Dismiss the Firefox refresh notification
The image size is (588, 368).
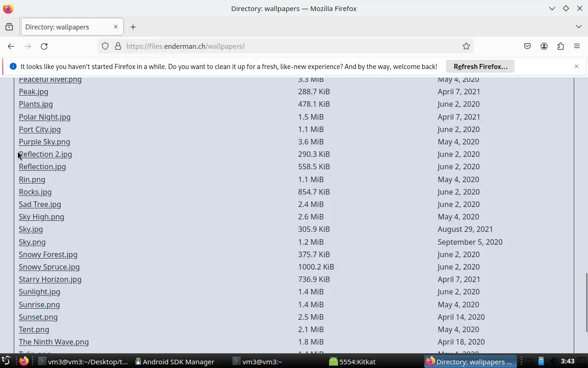577,66
